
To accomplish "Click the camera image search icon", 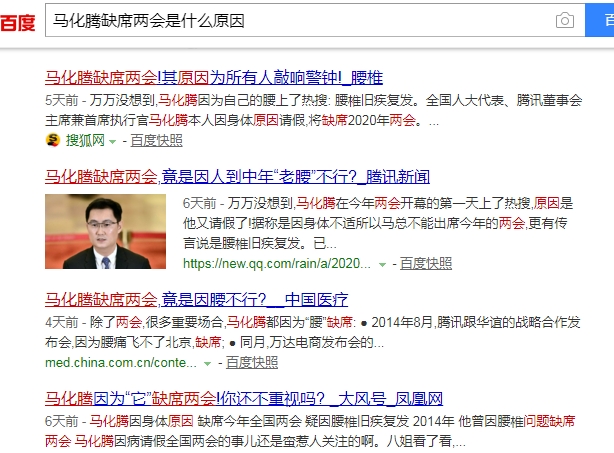I will point(565,21).
